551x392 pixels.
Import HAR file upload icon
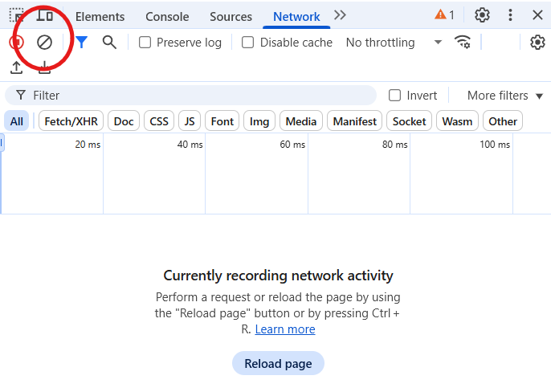16,68
